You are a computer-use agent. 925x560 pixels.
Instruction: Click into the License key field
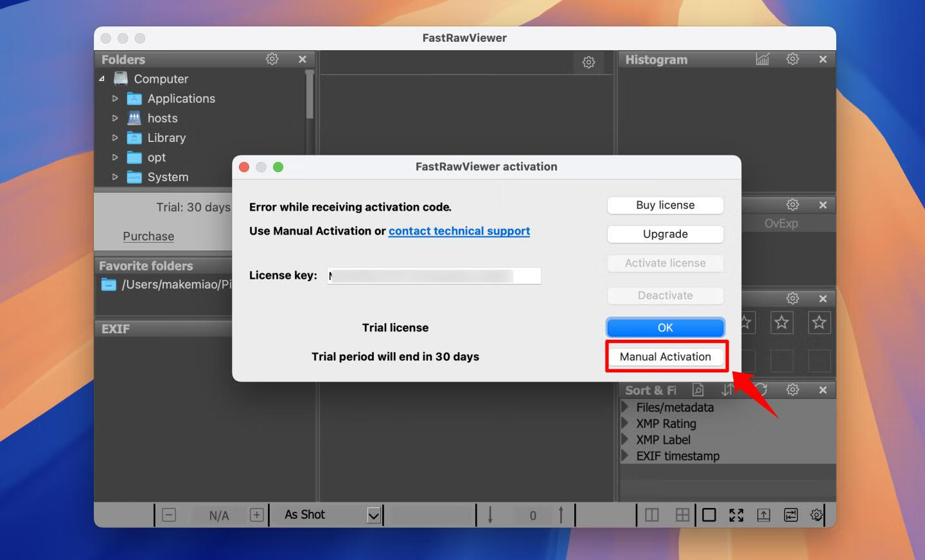(434, 276)
